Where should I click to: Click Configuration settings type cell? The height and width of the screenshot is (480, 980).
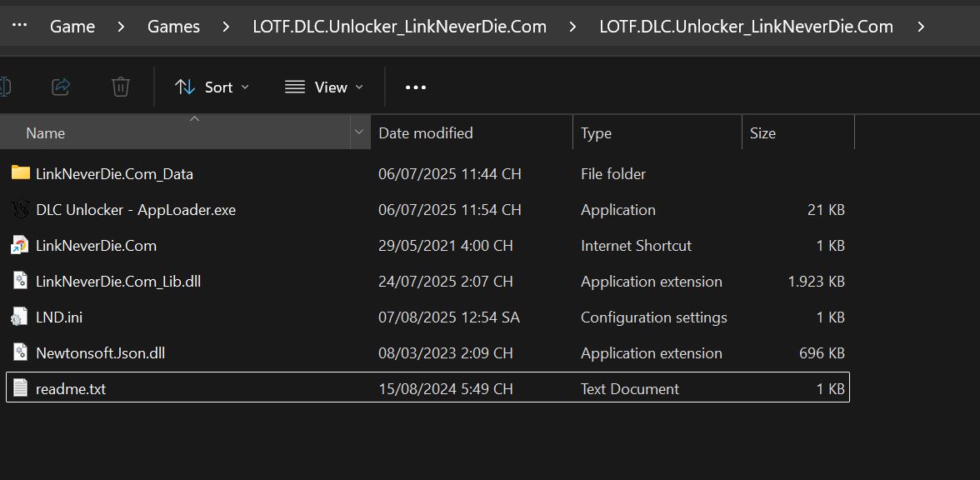(653, 317)
